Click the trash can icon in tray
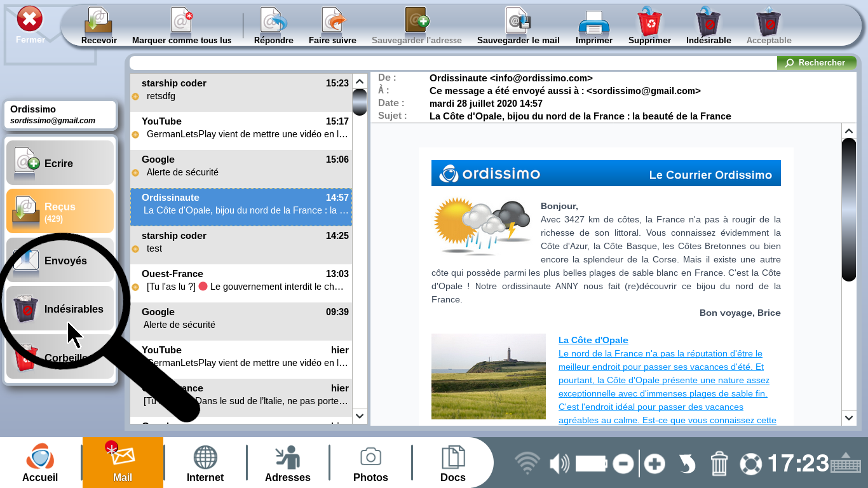 point(719,464)
